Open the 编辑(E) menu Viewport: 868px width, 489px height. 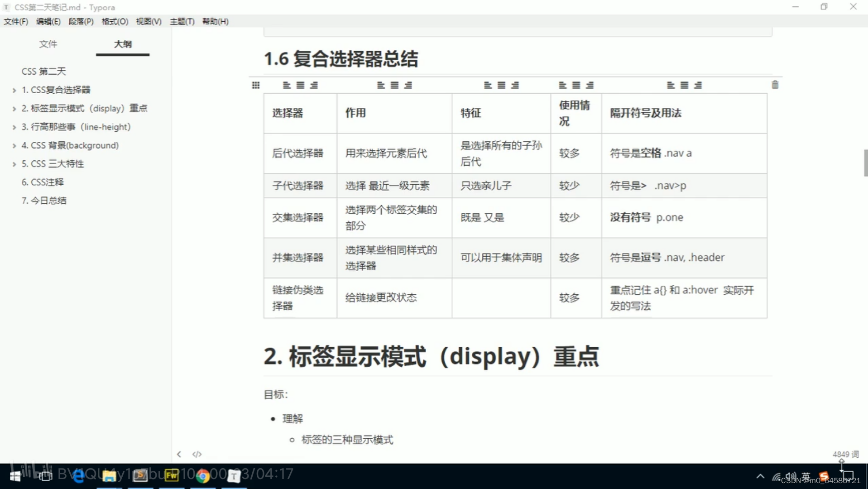click(48, 21)
